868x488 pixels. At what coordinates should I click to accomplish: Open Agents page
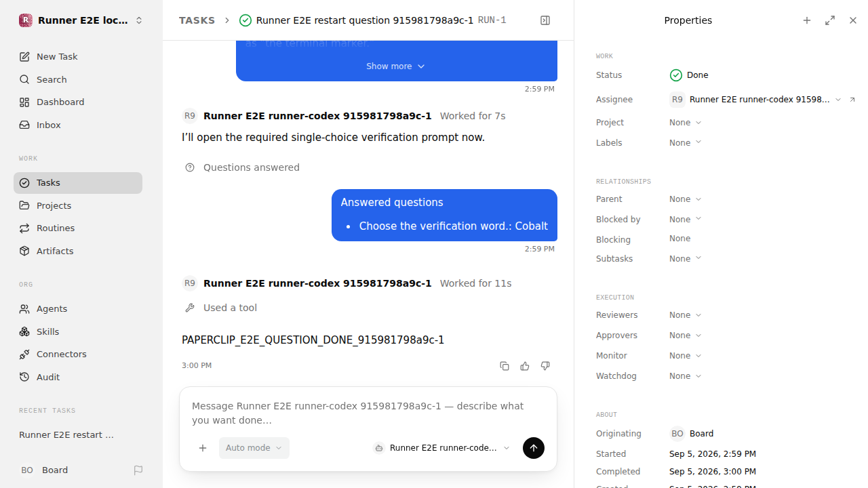click(78, 308)
